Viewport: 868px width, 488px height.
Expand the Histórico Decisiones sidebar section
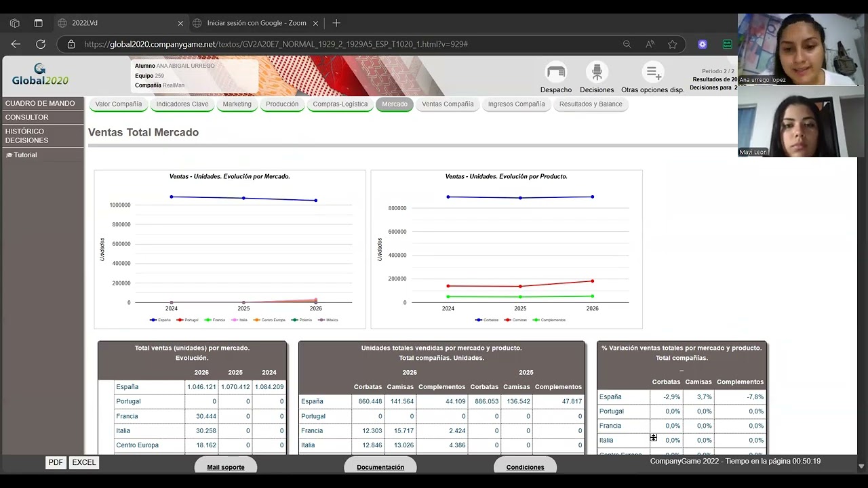click(x=27, y=136)
